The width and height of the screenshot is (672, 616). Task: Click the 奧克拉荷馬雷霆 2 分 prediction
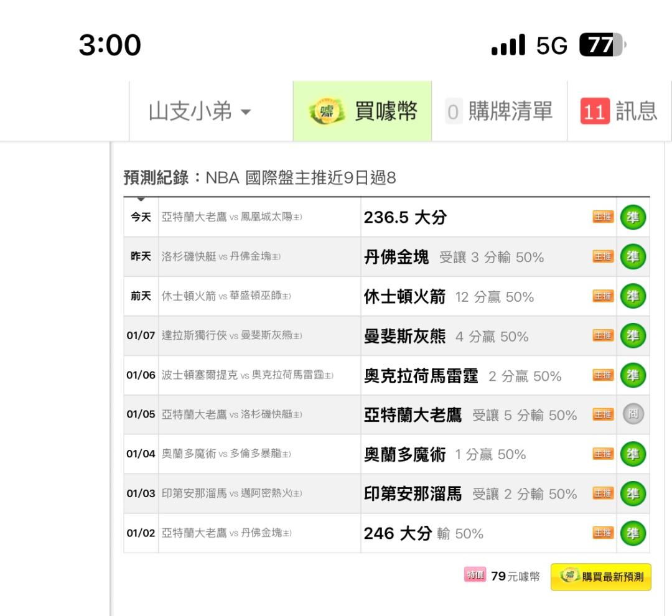[x=463, y=376]
